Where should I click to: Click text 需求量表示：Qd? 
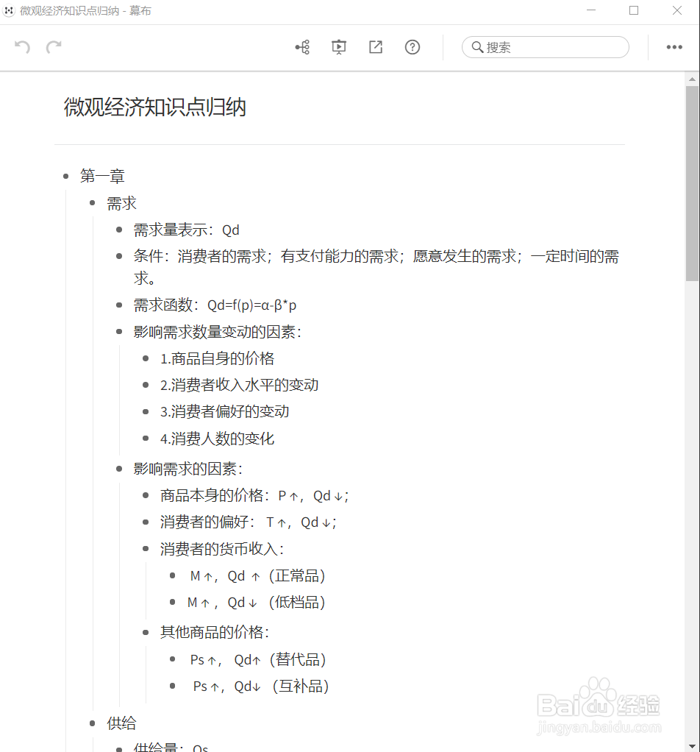coord(186,230)
